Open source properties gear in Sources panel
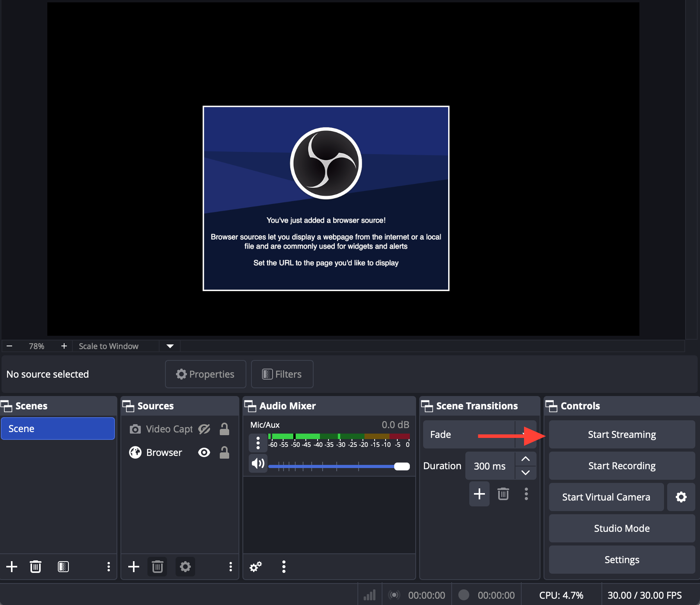The width and height of the screenshot is (700, 605). click(185, 567)
